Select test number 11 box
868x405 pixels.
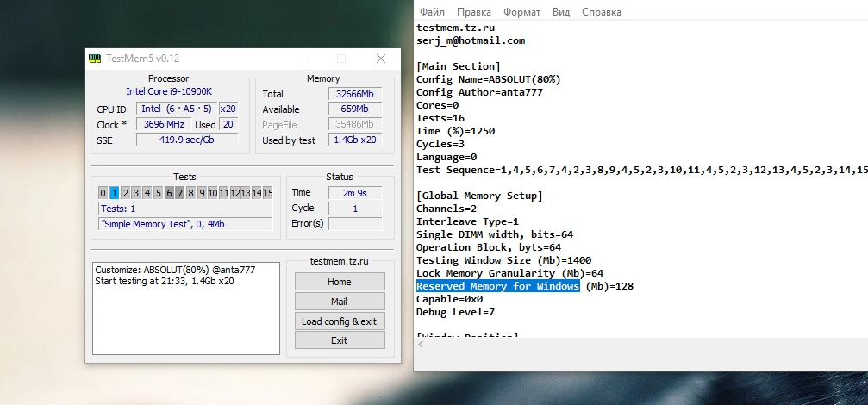tap(223, 192)
